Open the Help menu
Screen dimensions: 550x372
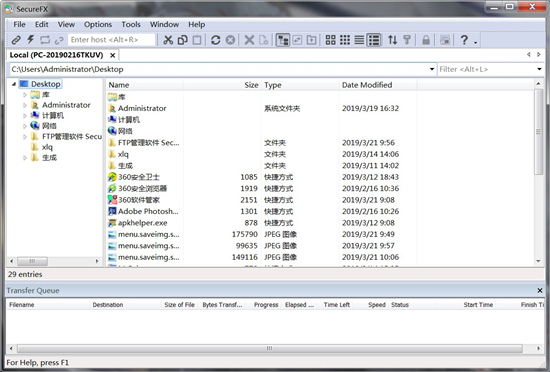196,25
